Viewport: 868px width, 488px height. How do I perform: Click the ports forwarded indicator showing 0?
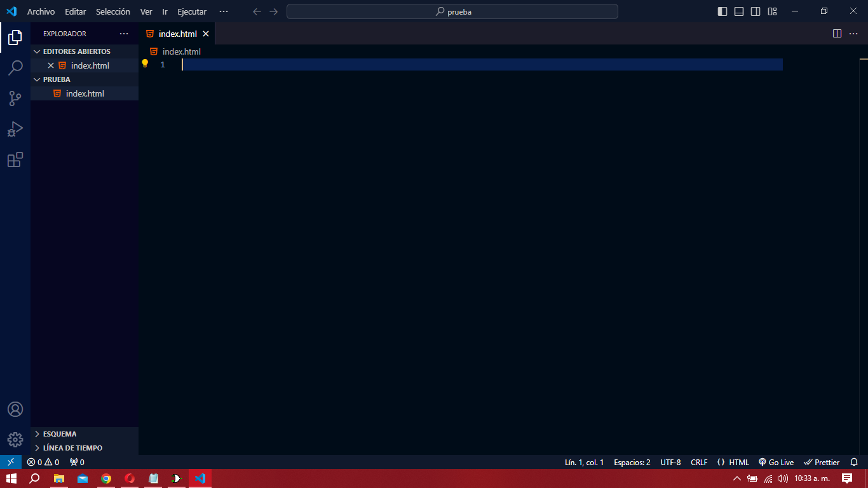tap(77, 462)
